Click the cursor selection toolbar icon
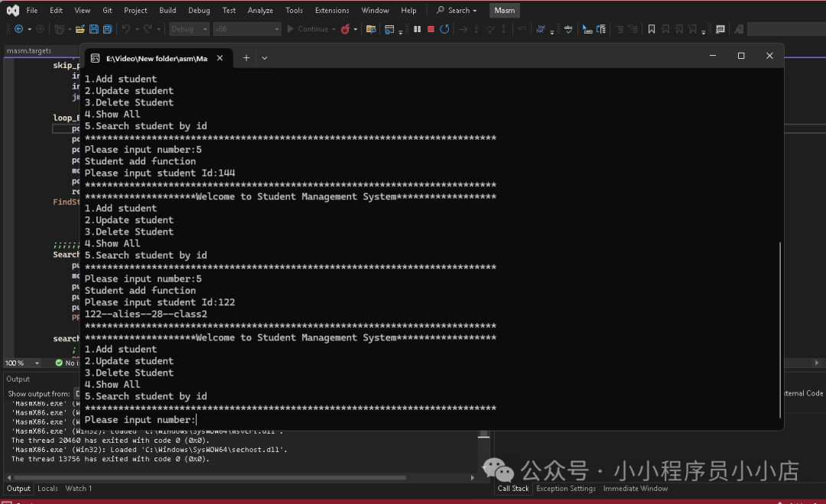 pyautogui.click(x=587, y=29)
